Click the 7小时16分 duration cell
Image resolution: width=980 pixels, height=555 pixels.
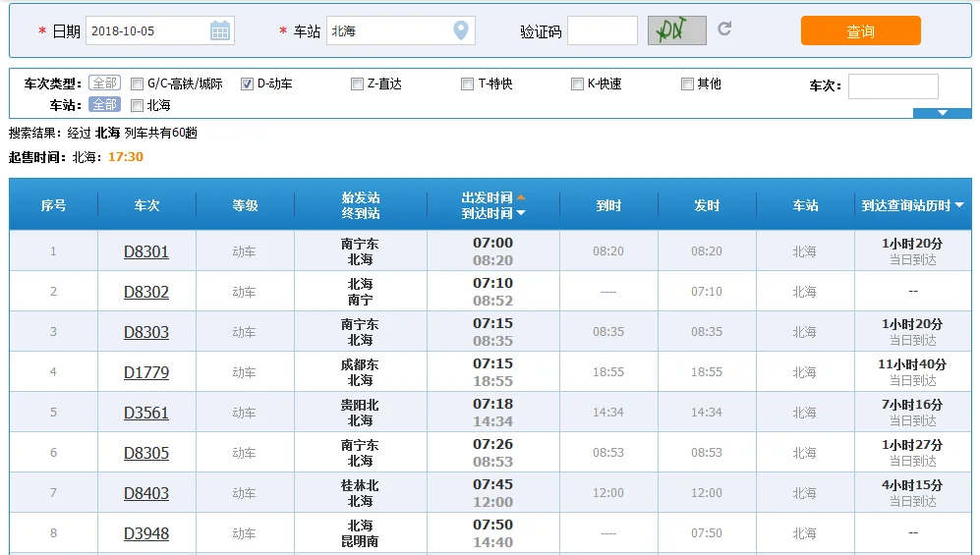912,413
